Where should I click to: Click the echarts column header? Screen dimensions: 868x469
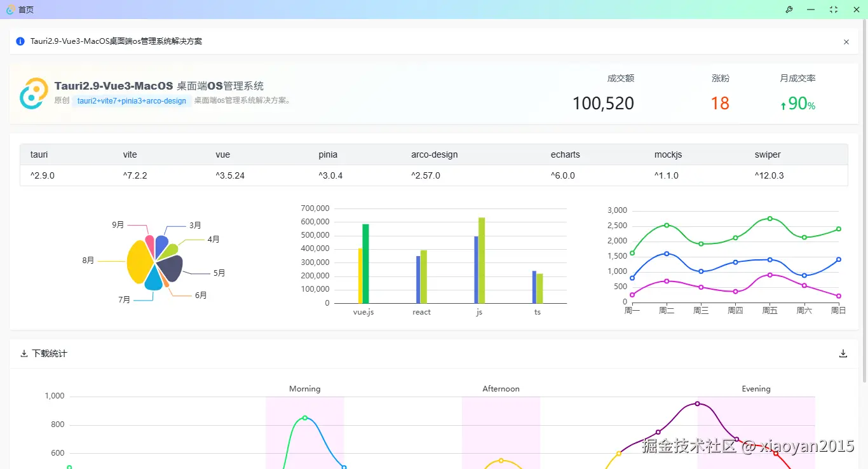pos(566,154)
